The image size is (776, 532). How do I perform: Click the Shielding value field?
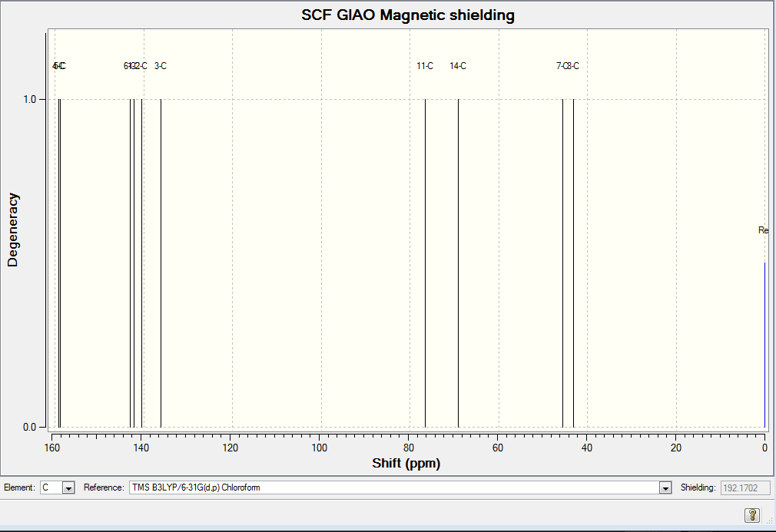[x=745, y=488]
